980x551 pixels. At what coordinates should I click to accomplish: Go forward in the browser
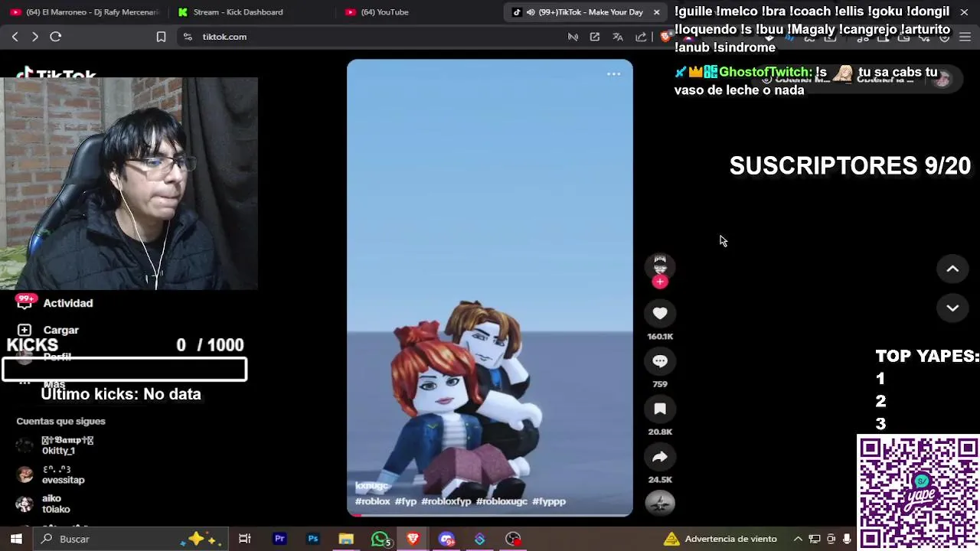[34, 37]
